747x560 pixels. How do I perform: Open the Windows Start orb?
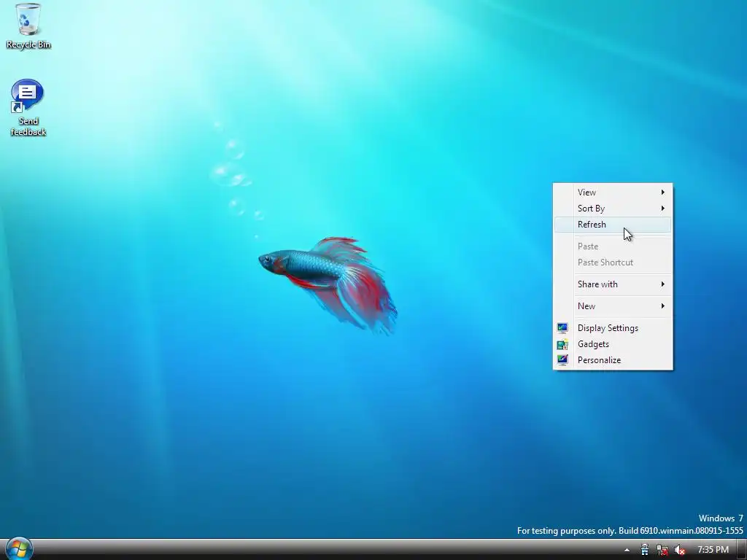(x=19, y=549)
